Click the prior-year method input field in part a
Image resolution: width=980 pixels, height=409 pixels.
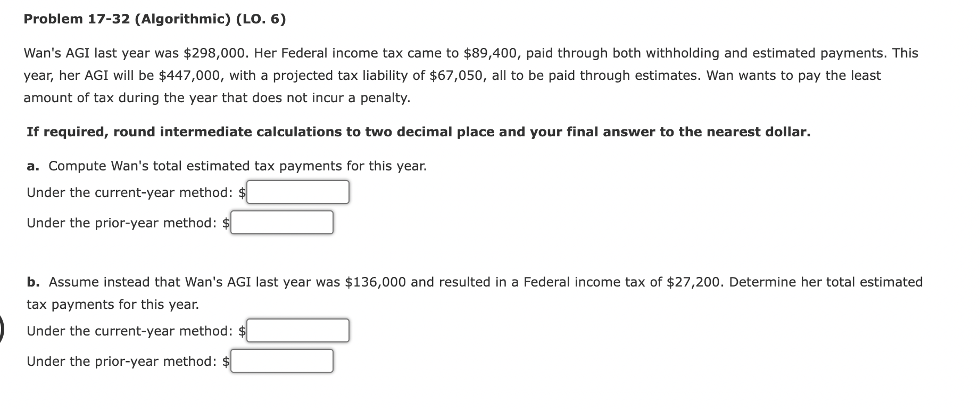(281, 223)
